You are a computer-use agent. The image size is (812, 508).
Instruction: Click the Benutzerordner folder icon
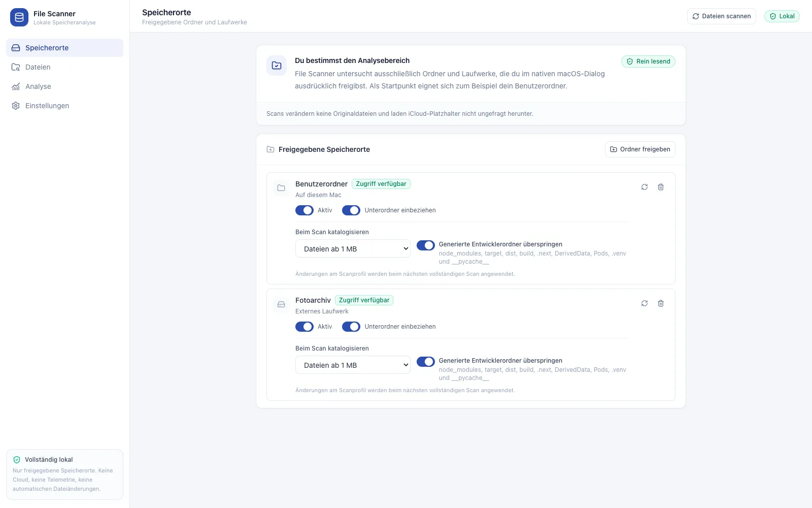click(281, 188)
